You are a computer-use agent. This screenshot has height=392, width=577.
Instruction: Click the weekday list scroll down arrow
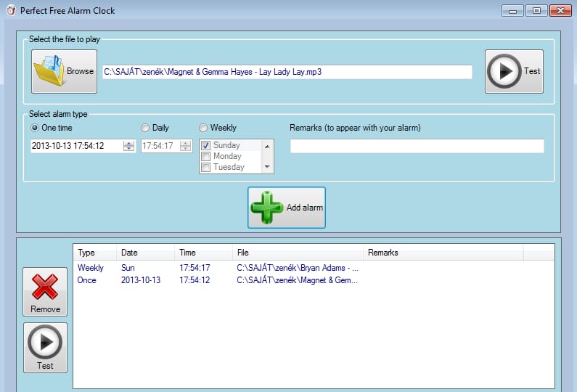pyautogui.click(x=267, y=167)
